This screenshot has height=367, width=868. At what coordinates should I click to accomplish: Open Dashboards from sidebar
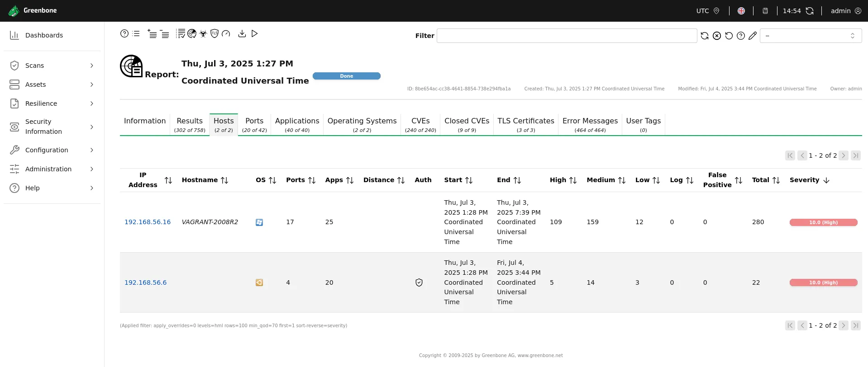pos(52,35)
